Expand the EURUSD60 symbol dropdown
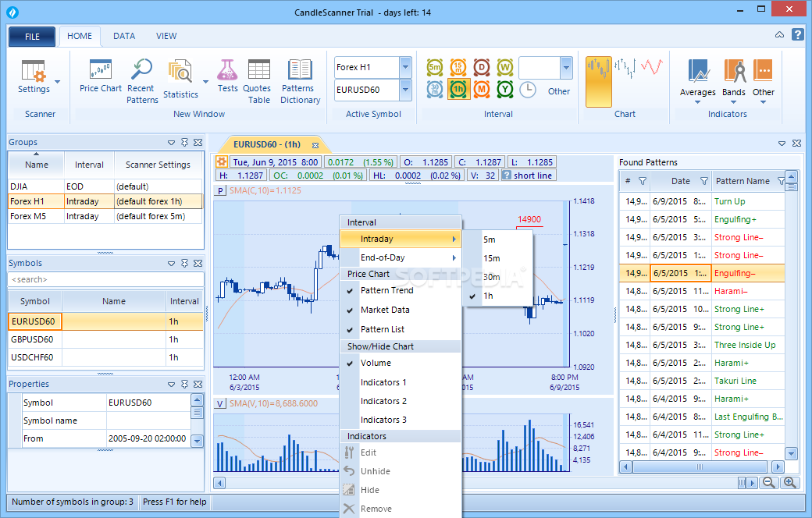 pyautogui.click(x=405, y=90)
